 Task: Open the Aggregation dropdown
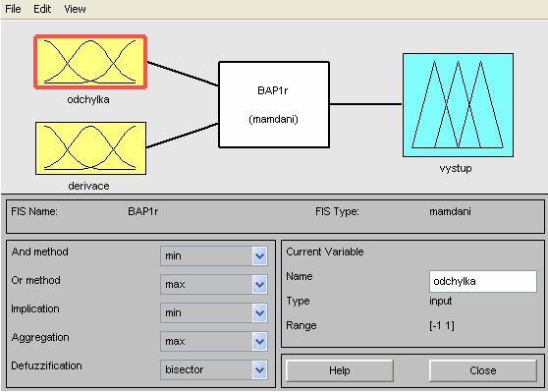coord(214,341)
